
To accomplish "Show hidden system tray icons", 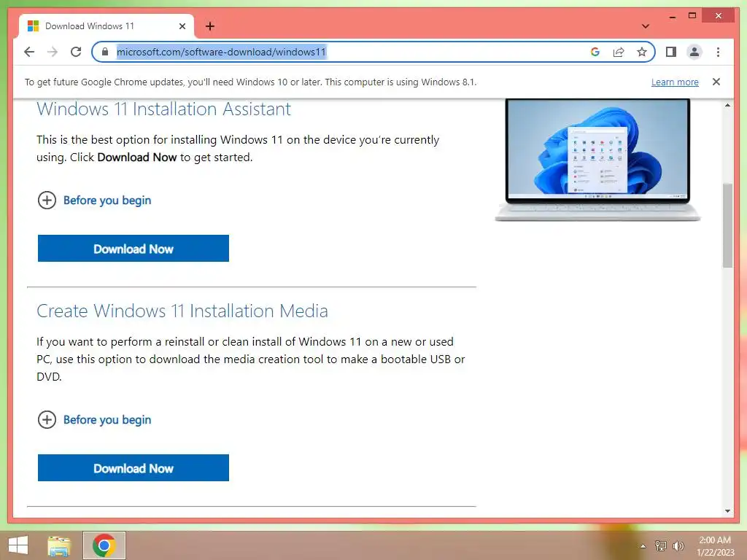I will (643, 546).
